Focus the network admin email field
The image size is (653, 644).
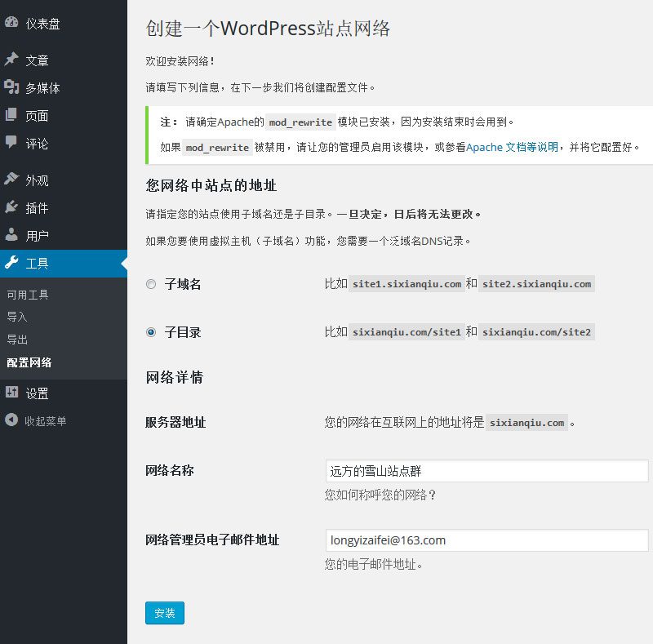[x=486, y=540]
